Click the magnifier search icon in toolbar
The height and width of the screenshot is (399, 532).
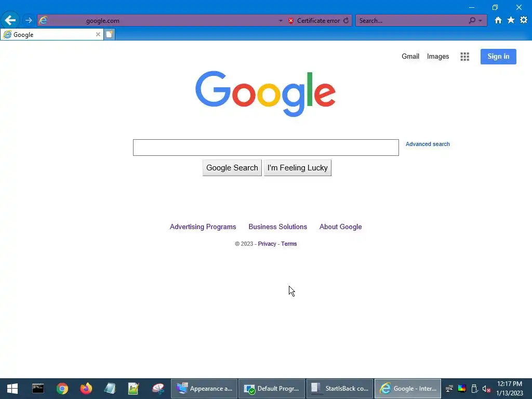[472, 20]
